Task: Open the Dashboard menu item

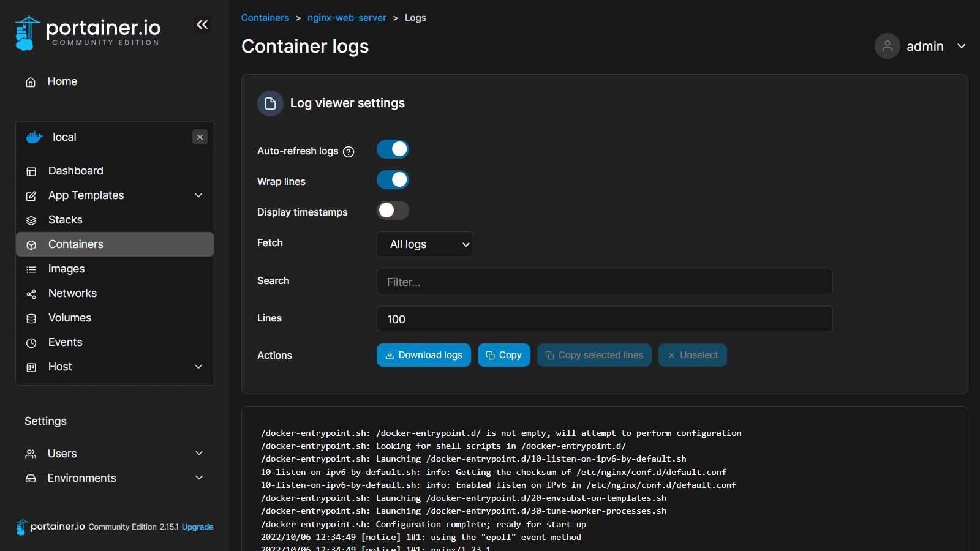Action: [76, 171]
